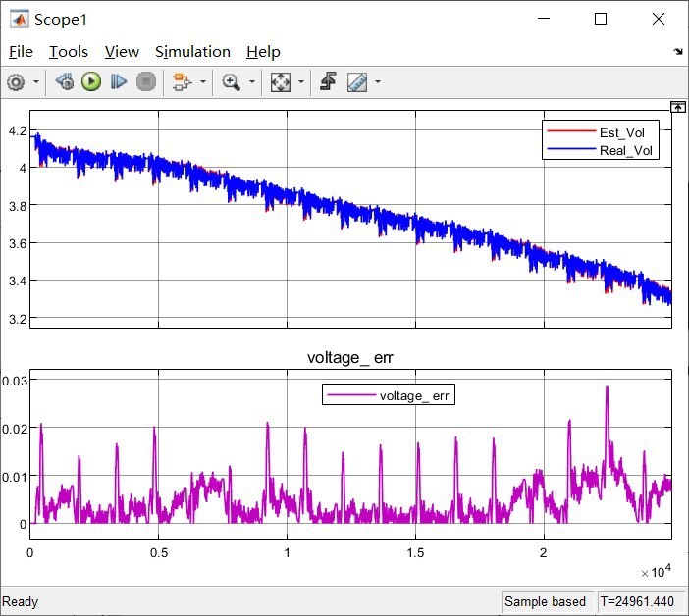
Task: Click the ×10^4 axis exponent label
Action: pyautogui.click(x=656, y=571)
